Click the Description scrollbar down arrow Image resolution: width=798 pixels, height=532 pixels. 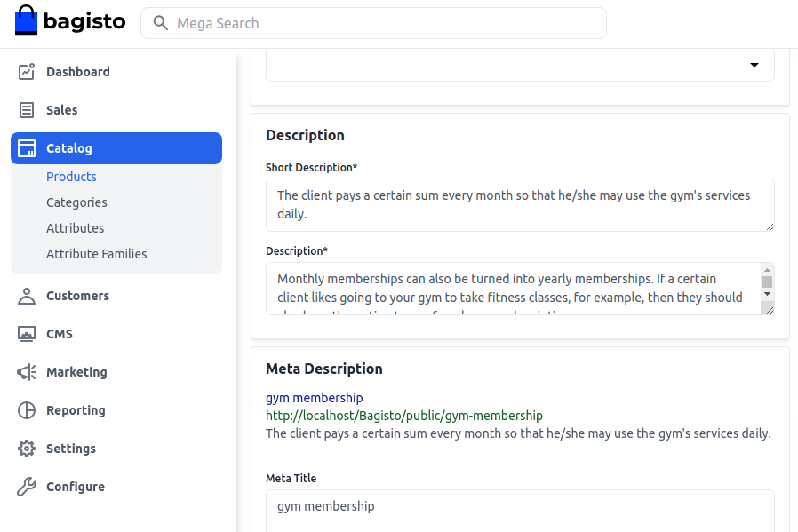pyautogui.click(x=767, y=293)
